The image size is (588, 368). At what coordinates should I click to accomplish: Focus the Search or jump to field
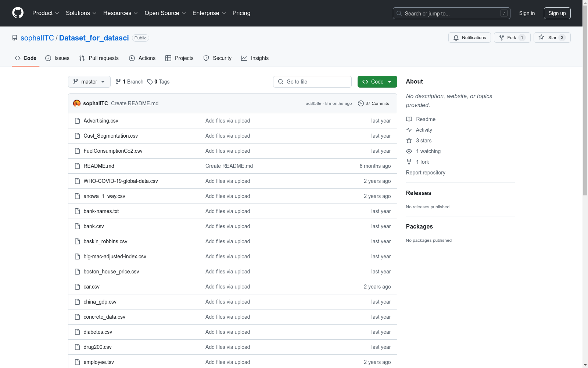tap(451, 13)
